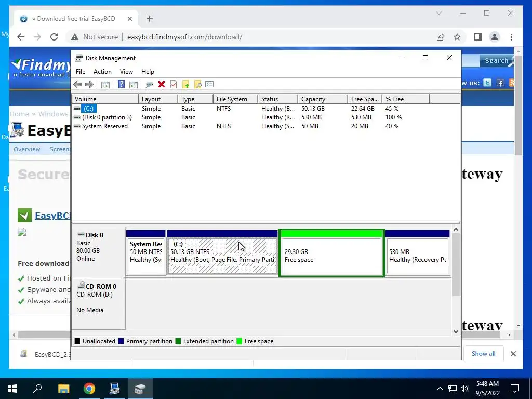This screenshot has width=532, height=399.
Task: Open Chrome side panel icon
Action: [478, 37]
